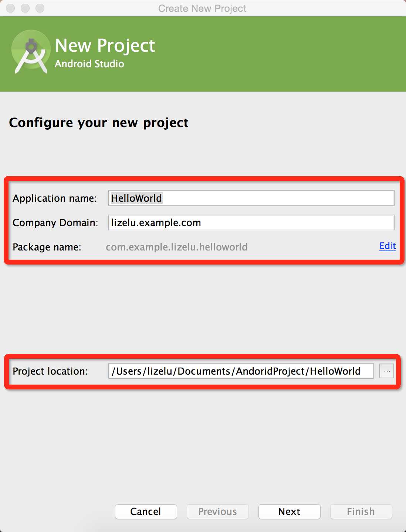The width and height of the screenshot is (406, 532).
Task: Browse for project location with ellipsis button
Action: click(x=387, y=371)
